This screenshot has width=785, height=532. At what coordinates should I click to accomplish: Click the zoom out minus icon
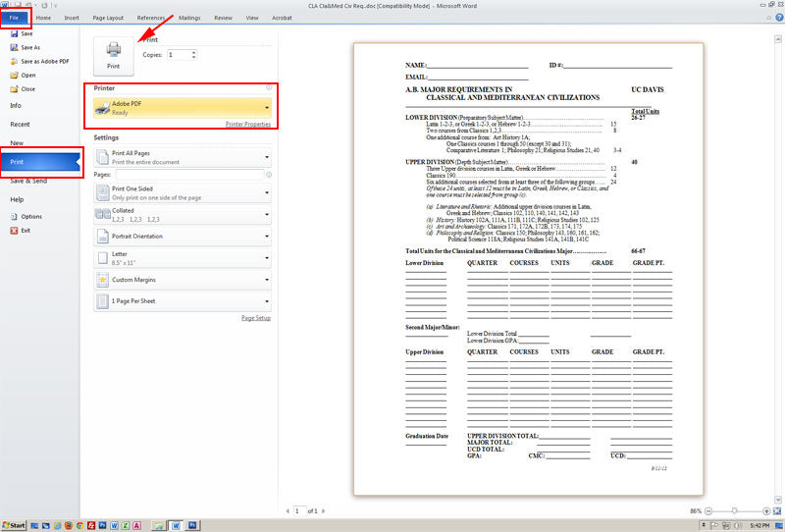(708, 511)
